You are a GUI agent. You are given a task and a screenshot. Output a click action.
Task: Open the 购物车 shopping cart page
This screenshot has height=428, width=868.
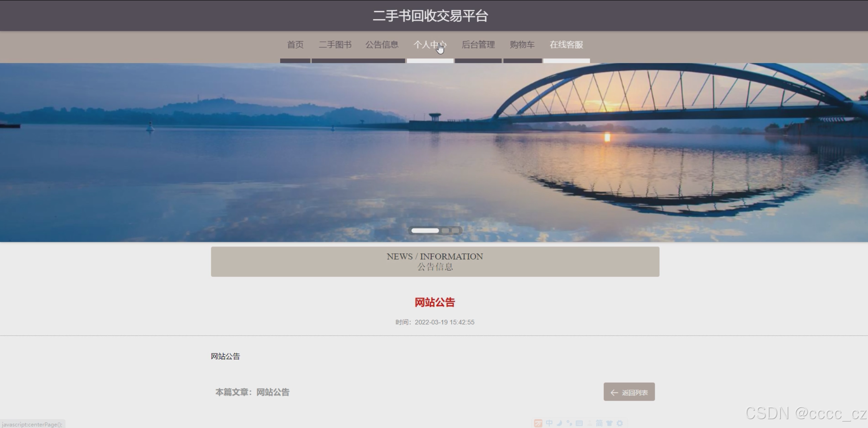pos(522,45)
